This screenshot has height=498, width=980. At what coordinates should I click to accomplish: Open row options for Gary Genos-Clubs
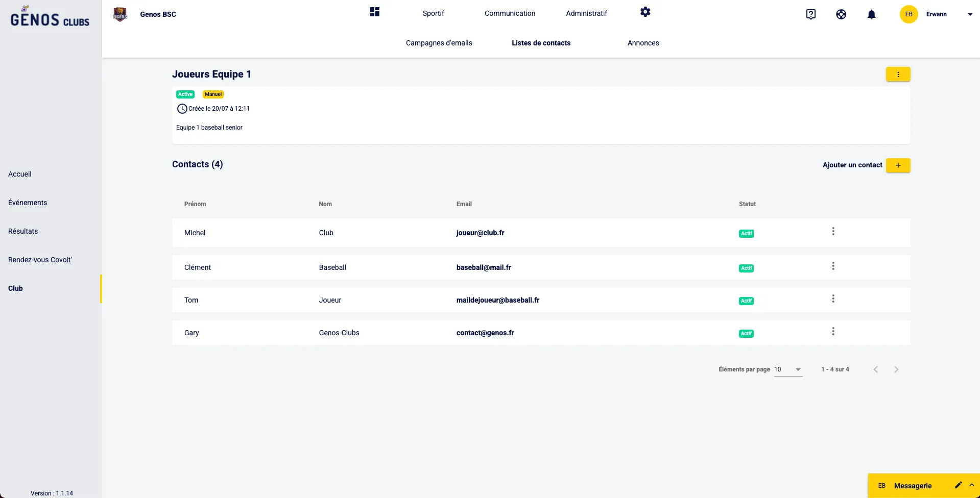(833, 332)
